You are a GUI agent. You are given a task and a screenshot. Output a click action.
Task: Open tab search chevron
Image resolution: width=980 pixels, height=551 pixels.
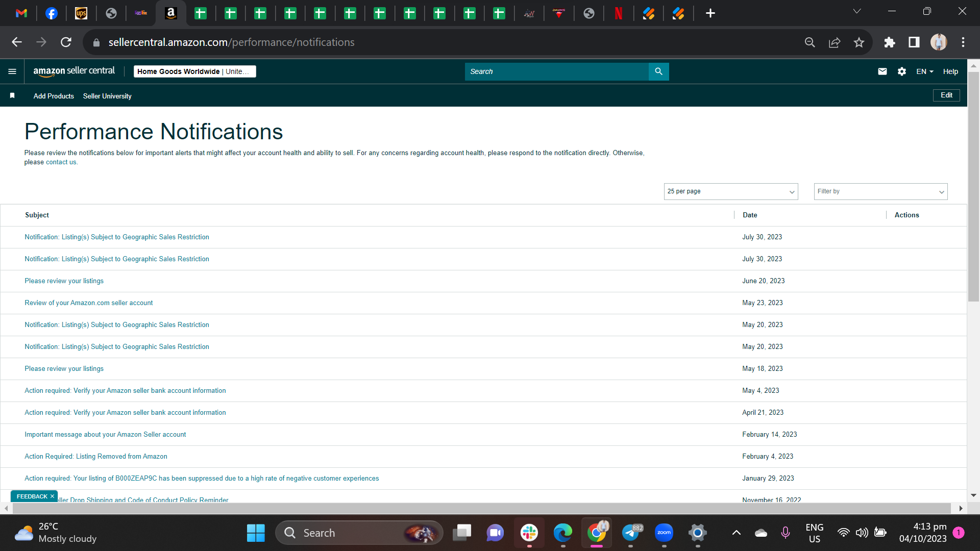tap(857, 11)
